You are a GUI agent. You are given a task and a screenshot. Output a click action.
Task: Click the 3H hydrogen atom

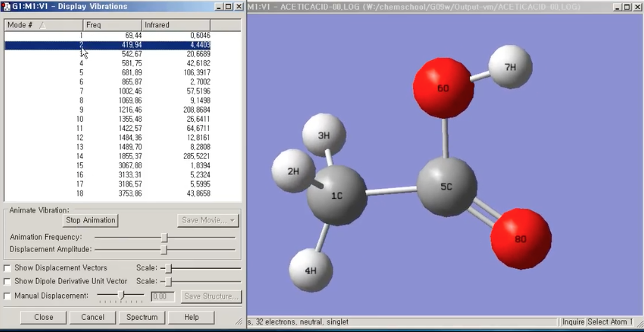point(324,135)
